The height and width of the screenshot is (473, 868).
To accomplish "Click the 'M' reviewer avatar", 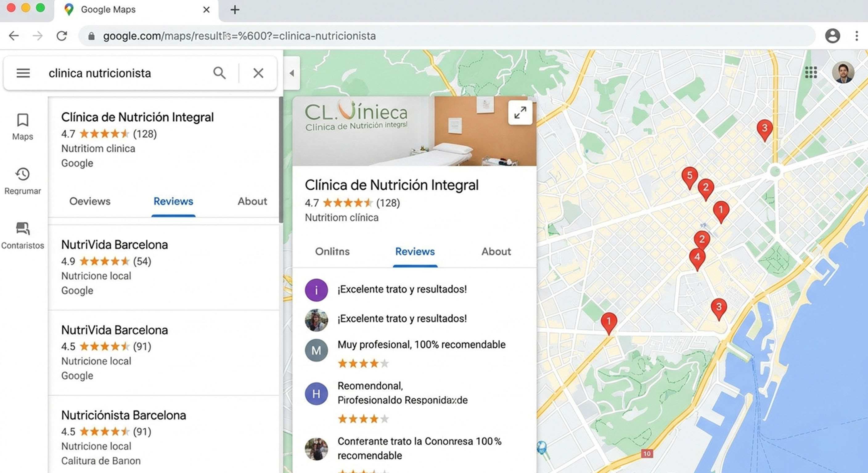I will coord(316,350).
